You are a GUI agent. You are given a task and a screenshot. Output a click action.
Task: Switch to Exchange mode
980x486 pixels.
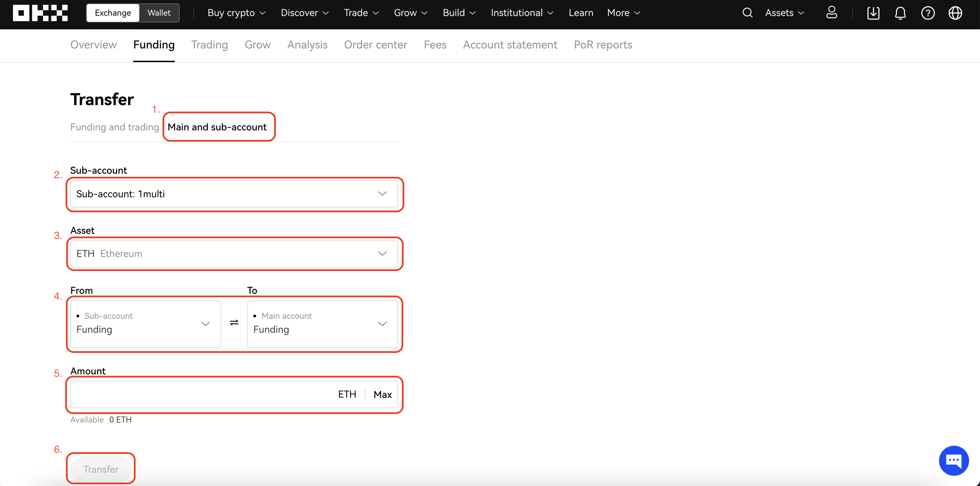point(113,13)
